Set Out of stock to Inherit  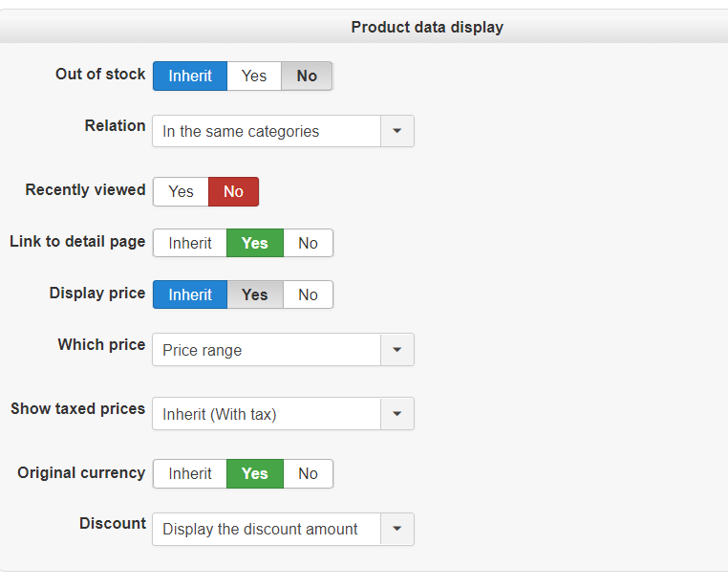190,76
